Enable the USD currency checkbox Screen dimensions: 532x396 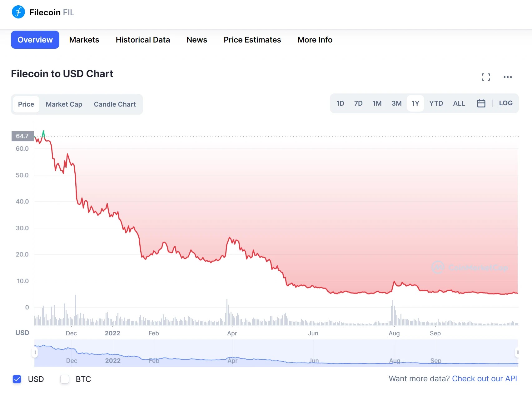click(17, 379)
